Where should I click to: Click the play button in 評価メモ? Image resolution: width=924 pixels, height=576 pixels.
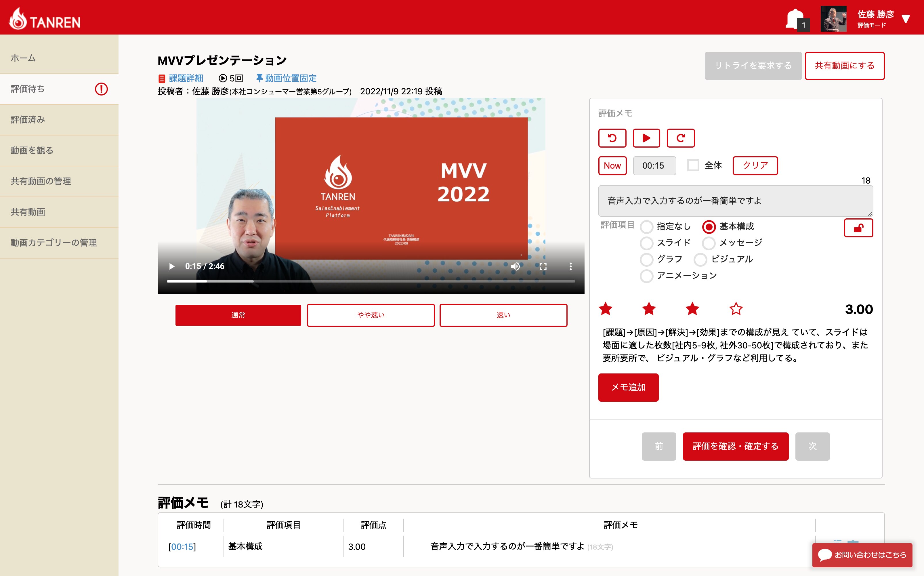coord(646,138)
